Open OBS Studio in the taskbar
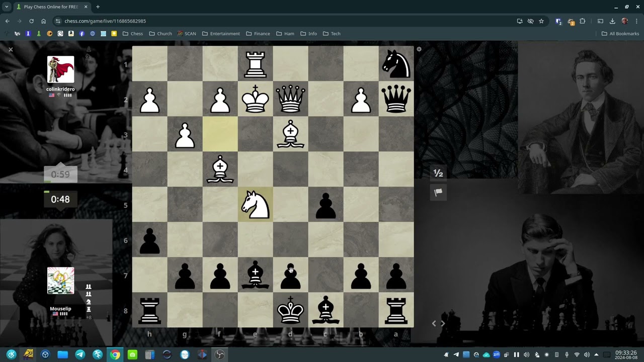 pyautogui.click(x=220, y=354)
